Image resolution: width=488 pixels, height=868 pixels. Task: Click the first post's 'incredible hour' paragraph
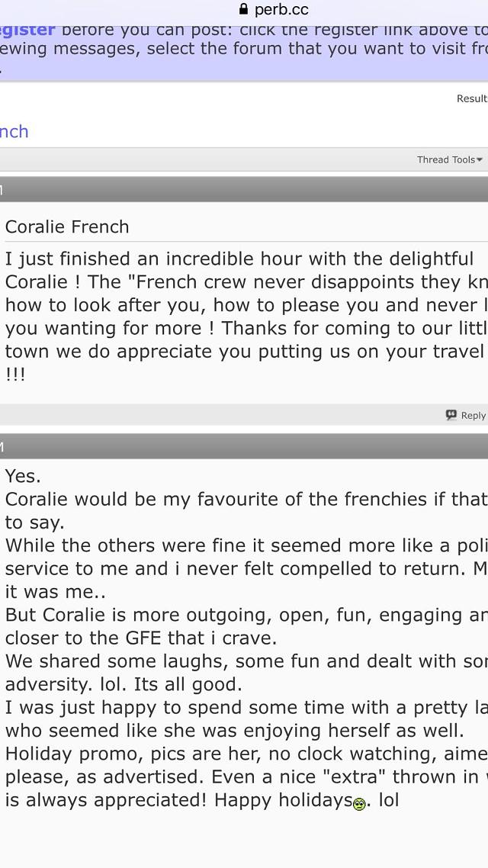click(244, 316)
